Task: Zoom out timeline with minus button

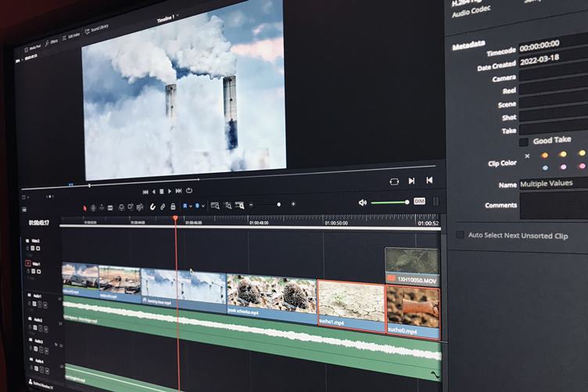Action: tap(251, 204)
